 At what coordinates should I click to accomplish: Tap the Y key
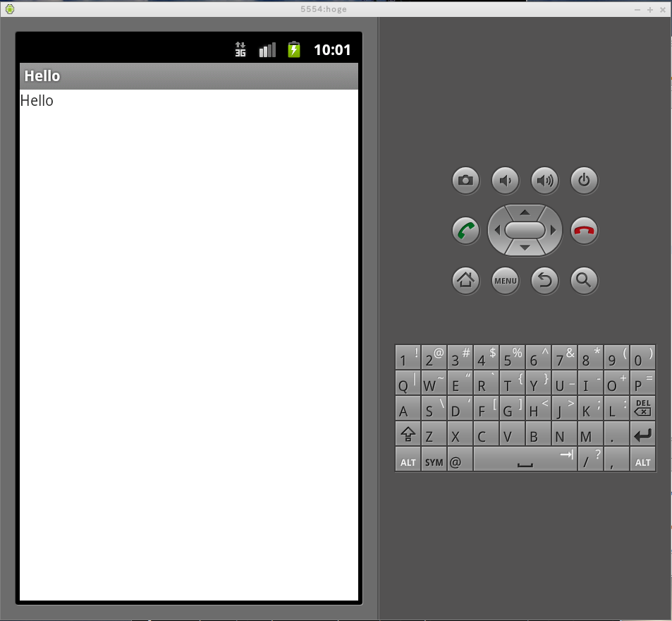coord(539,383)
